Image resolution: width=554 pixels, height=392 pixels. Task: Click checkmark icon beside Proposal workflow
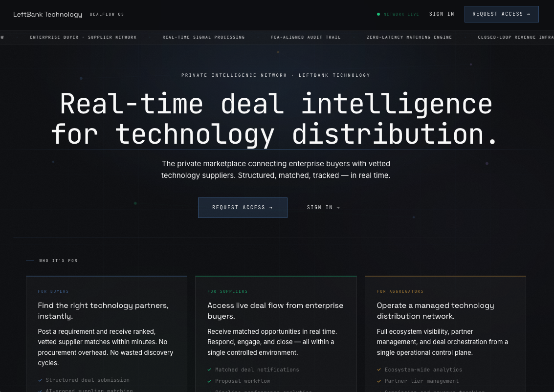coord(209,381)
